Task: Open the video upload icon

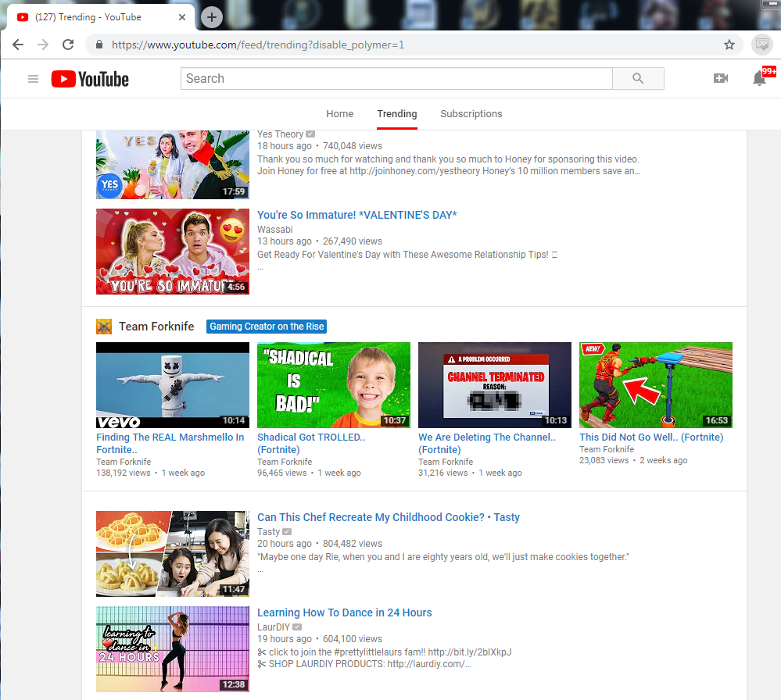Action: (721, 78)
